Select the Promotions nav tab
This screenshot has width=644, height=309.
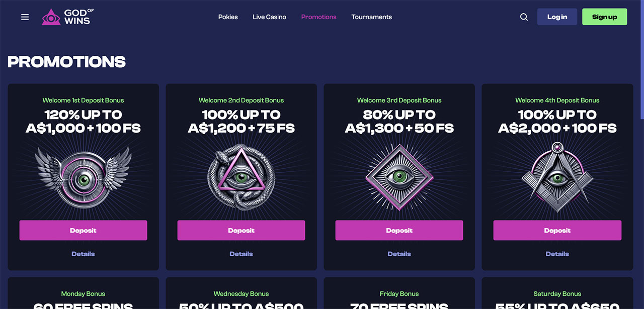(x=318, y=17)
